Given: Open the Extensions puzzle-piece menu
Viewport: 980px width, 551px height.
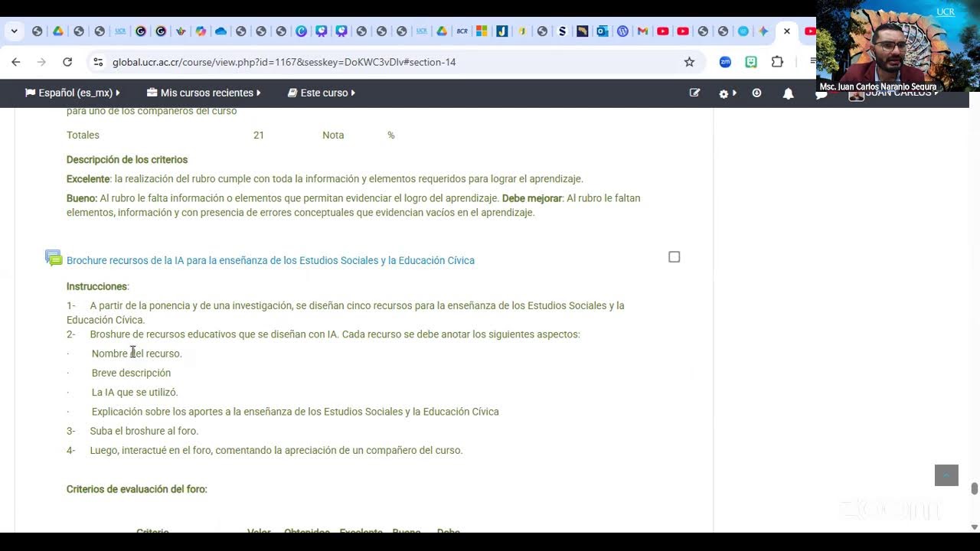Looking at the screenshot, I should tap(777, 62).
